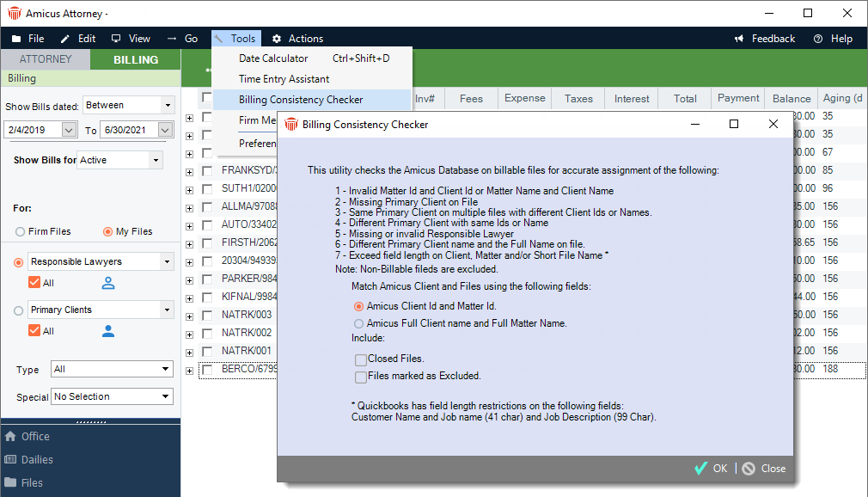This screenshot has width=868, height=497.
Task: Click the Dailies icon in sidebar
Action: click(x=10, y=459)
